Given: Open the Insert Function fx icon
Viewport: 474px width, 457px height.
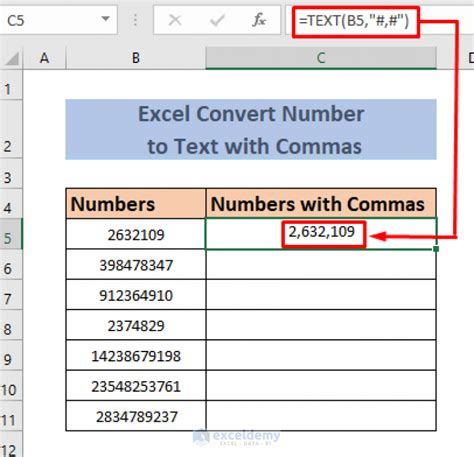Looking at the screenshot, I should coord(259,20).
